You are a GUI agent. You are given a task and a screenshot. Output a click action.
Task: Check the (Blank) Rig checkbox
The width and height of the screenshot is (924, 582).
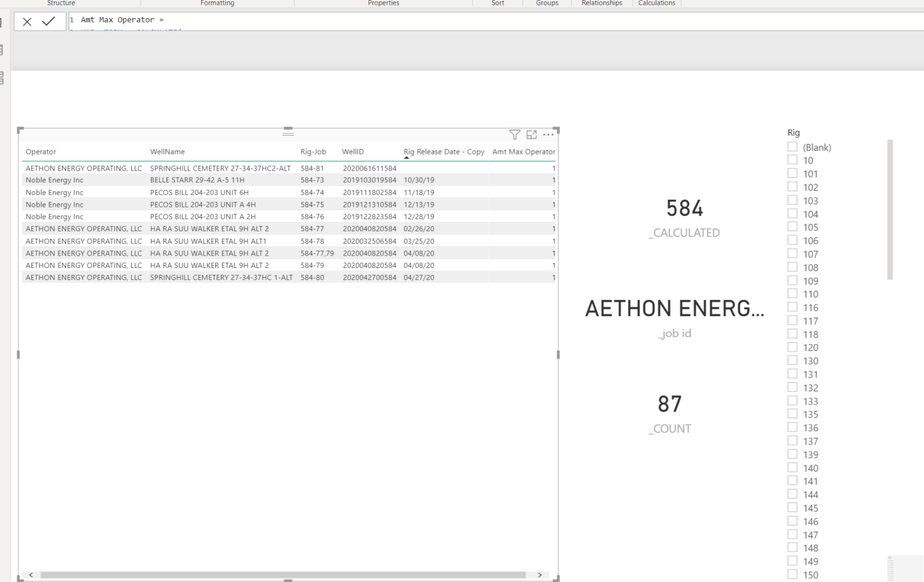point(792,147)
